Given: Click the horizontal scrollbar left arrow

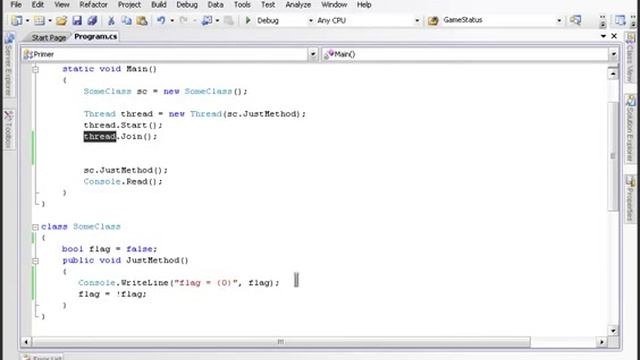Looking at the screenshot, I should 26,342.
